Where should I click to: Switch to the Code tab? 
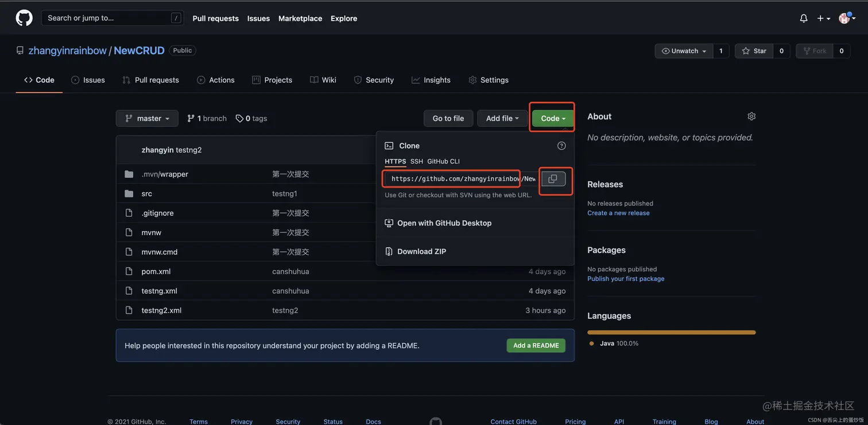click(39, 80)
